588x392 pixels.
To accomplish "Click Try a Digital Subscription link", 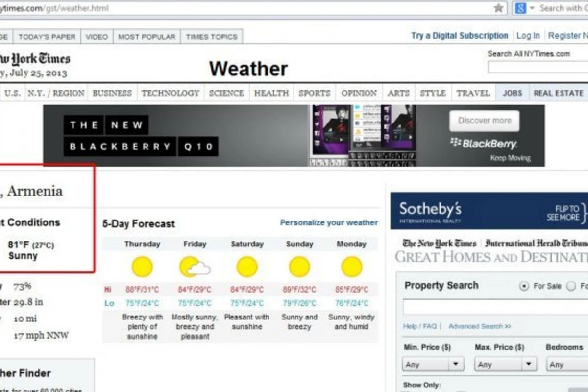I will 460,36.
